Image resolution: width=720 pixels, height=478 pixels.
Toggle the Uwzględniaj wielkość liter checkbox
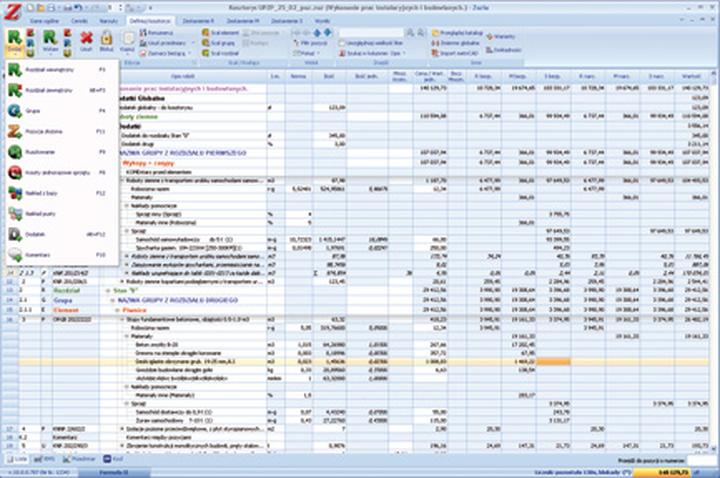click(343, 45)
